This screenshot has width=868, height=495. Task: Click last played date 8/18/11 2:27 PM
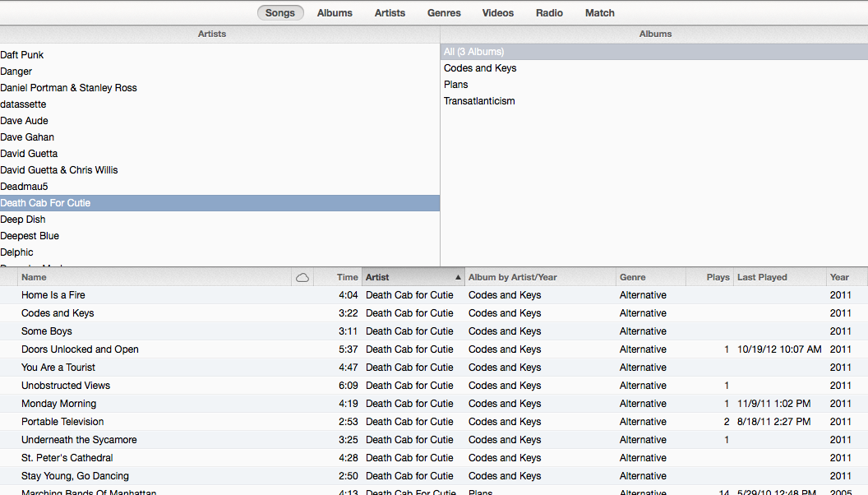(x=773, y=422)
